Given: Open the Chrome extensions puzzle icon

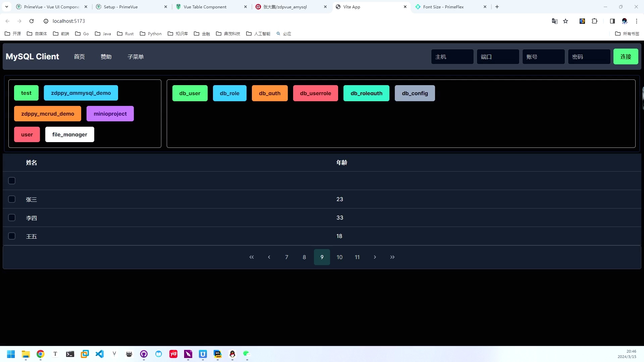Looking at the screenshot, I should 595,21.
